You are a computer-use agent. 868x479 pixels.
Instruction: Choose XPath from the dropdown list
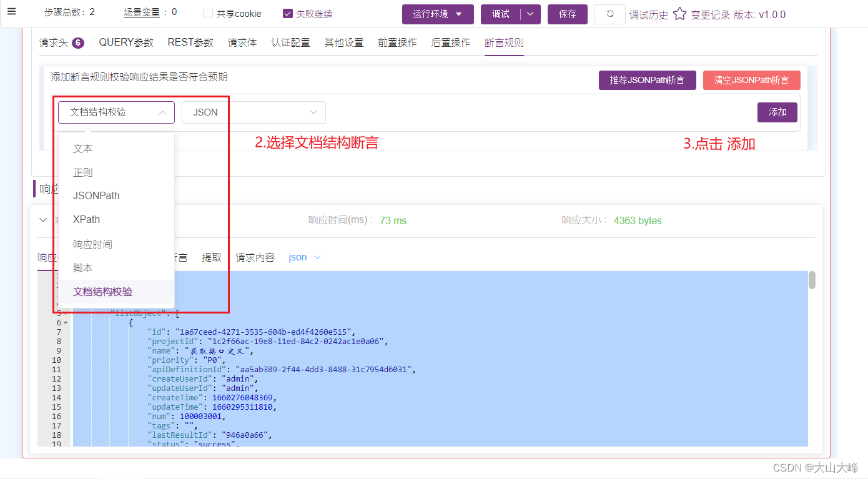[x=116, y=219]
